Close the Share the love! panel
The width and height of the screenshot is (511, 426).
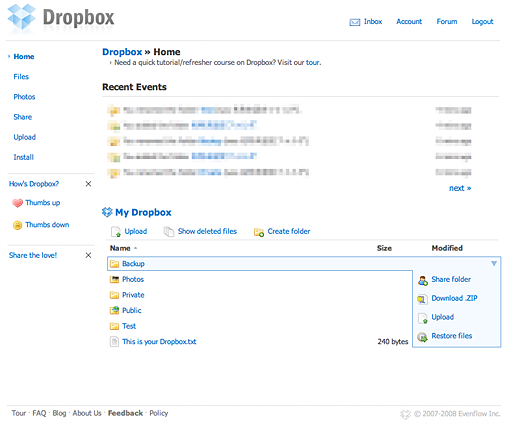tap(88, 255)
